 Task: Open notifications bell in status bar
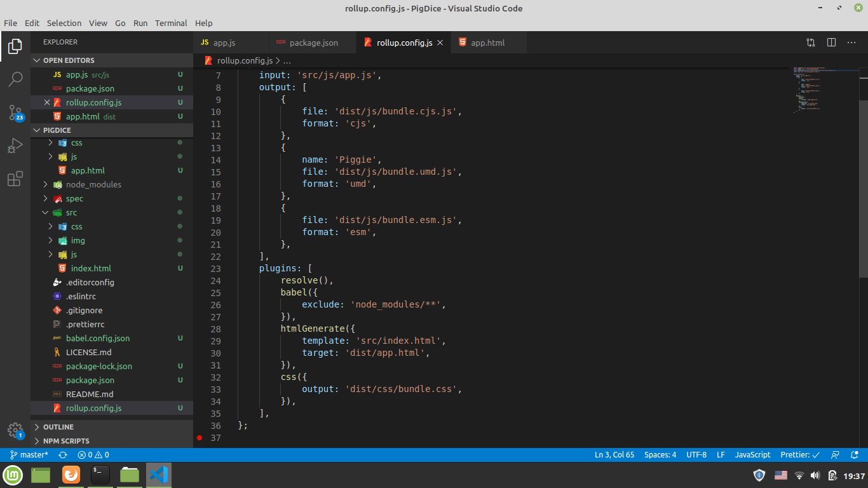coord(853,455)
